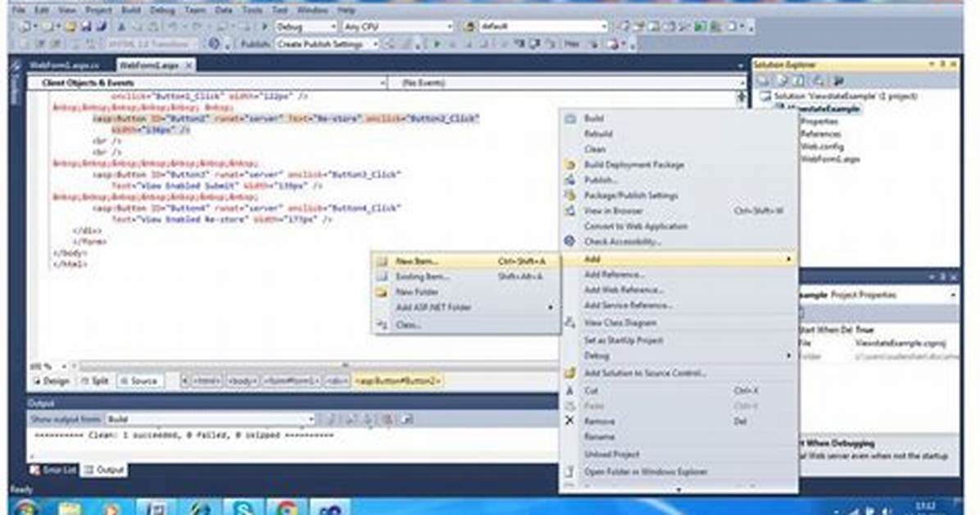Switch to Split view
The width and height of the screenshot is (980, 515).
[x=95, y=381]
